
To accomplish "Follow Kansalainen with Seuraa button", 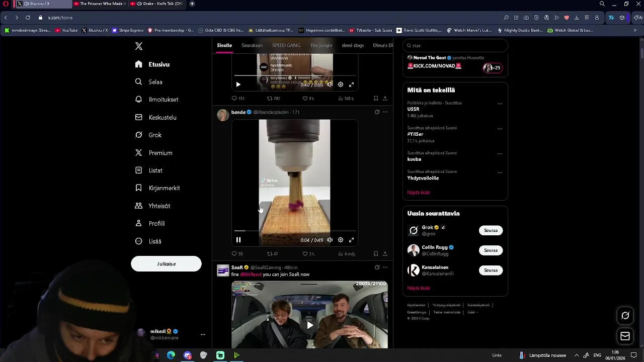I will [x=491, y=270].
